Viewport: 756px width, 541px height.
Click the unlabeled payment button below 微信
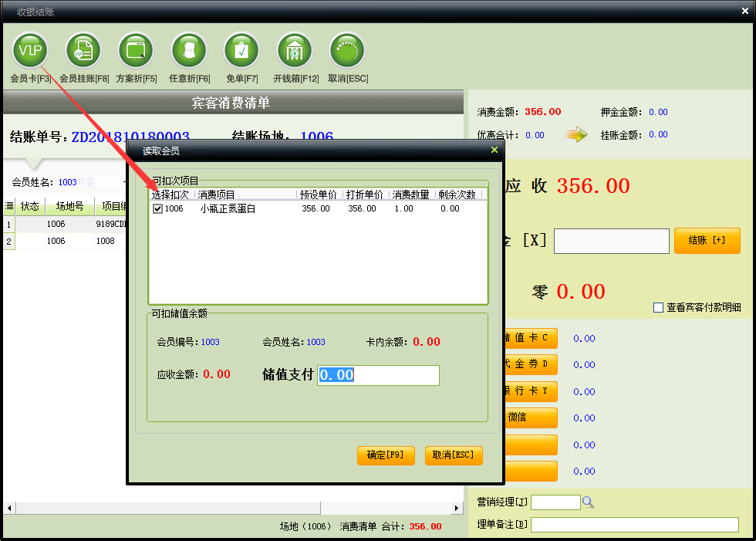tap(531, 445)
